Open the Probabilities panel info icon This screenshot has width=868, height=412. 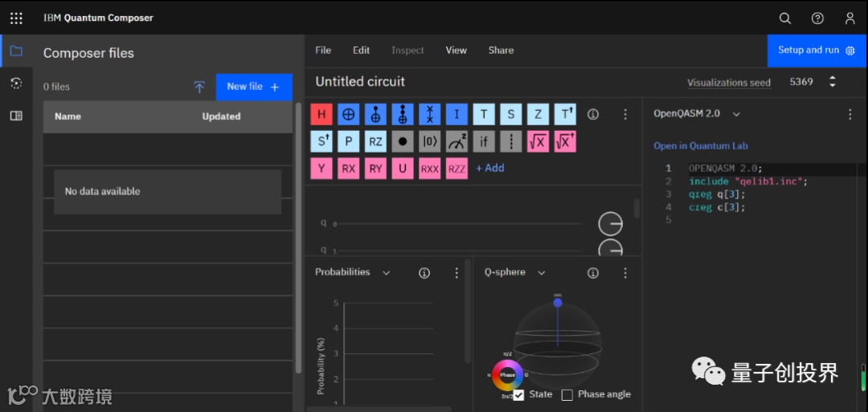[x=424, y=273]
